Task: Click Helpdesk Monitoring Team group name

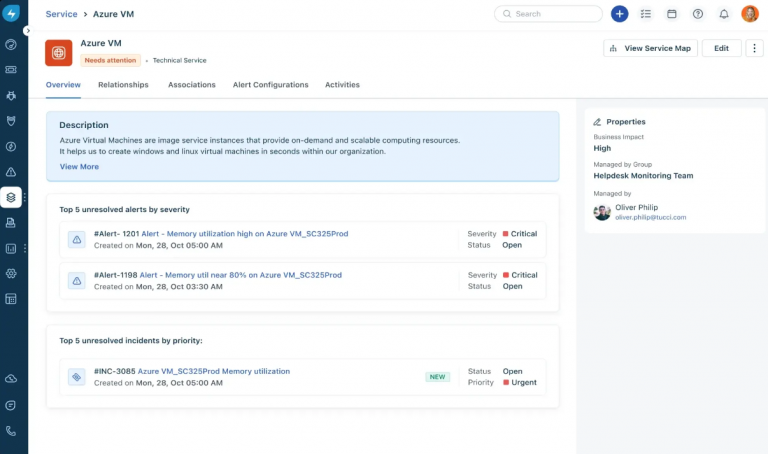Action: 643,175
